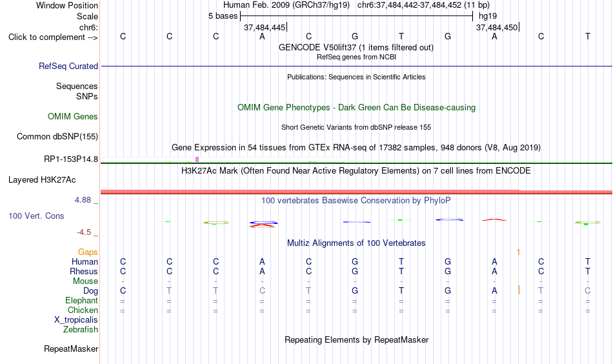The width and height of the screenshot is (613, 364).
Task: Click the hg19 assembly label by scale
Action: click(488, 16)
